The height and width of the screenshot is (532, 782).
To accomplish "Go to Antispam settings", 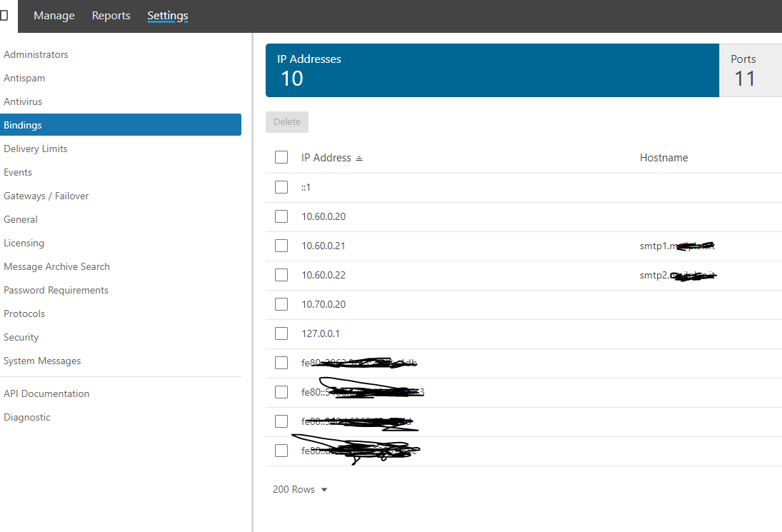I will tap(24, 78).
